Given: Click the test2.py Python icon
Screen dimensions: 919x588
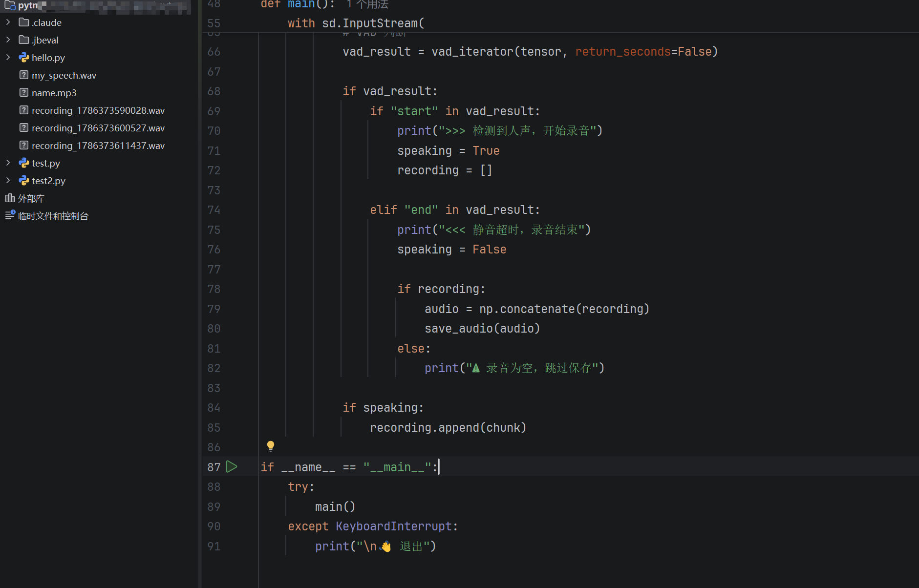Looking at the screenshot, I should (24, 180).
